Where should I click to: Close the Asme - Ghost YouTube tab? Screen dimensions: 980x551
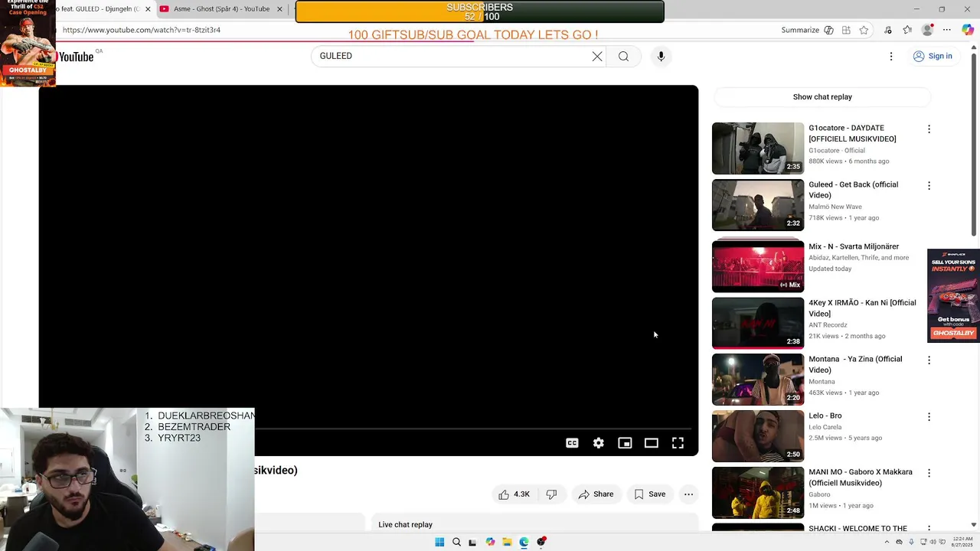click(279, 9)
